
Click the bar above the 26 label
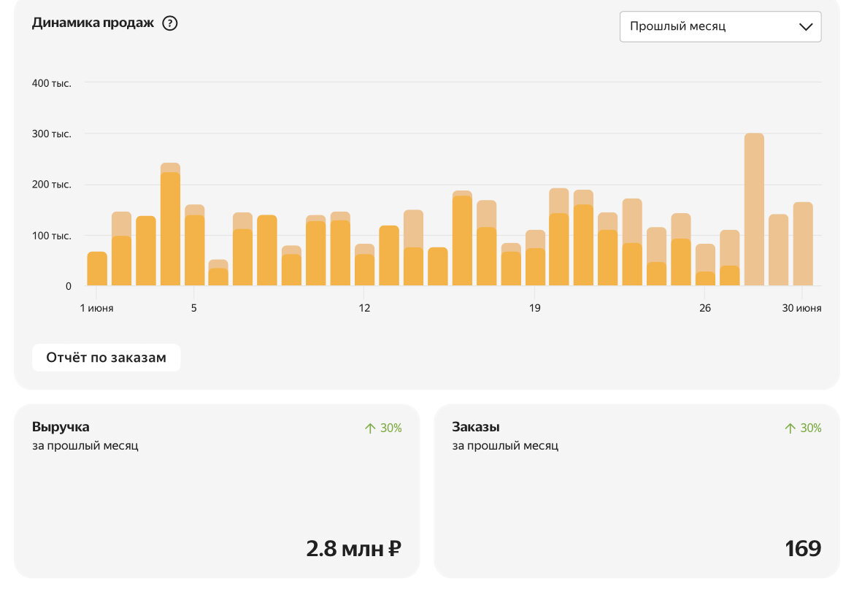pyautogui.click(x=705, y=265)
